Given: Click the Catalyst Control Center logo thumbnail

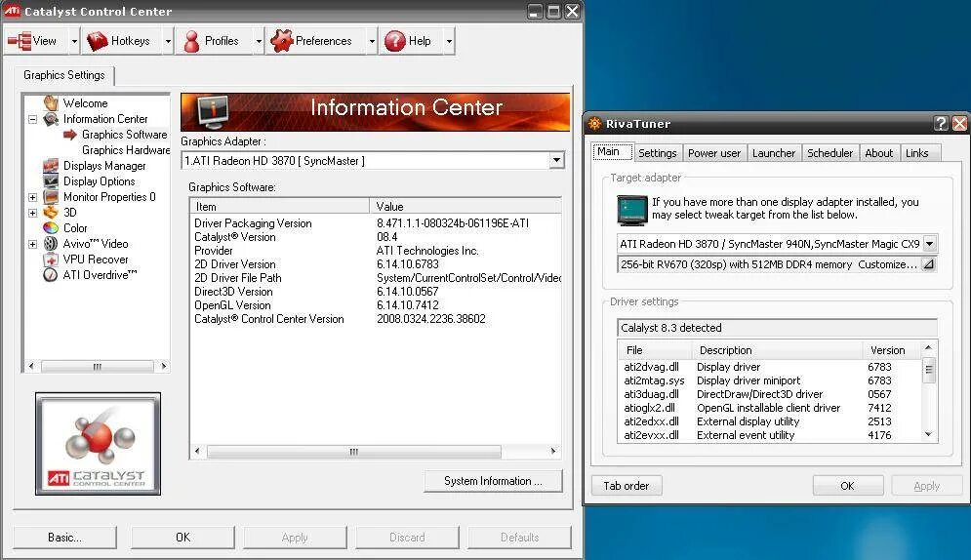Looking at the screenshot, I should [98, 444].
